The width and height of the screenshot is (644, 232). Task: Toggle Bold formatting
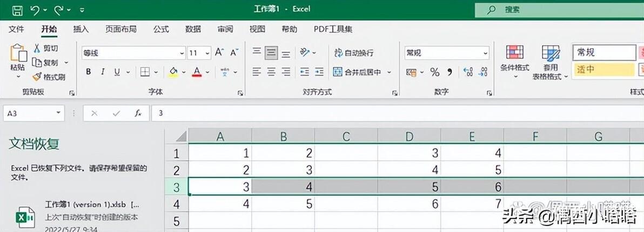88,72
